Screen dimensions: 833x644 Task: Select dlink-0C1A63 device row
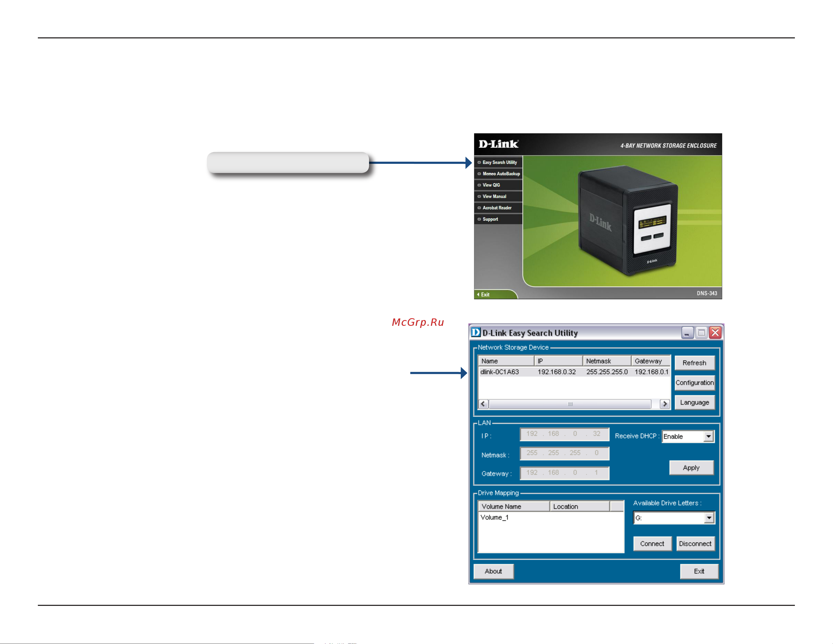coord(574,372)
